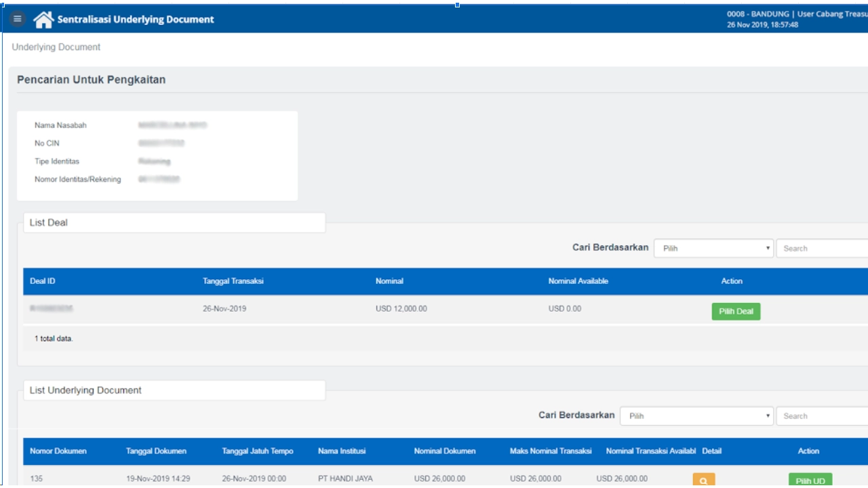The height and width of the screenshot is (488, 868).
Task: Click the Nama Institusi column header
Action: click(342, 451)
